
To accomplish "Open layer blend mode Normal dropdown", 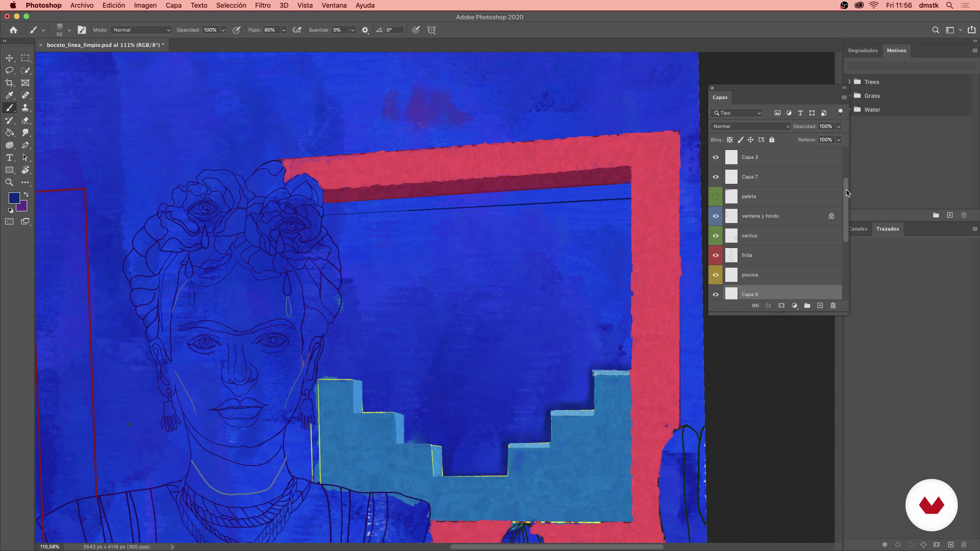I will pos(750,126).
